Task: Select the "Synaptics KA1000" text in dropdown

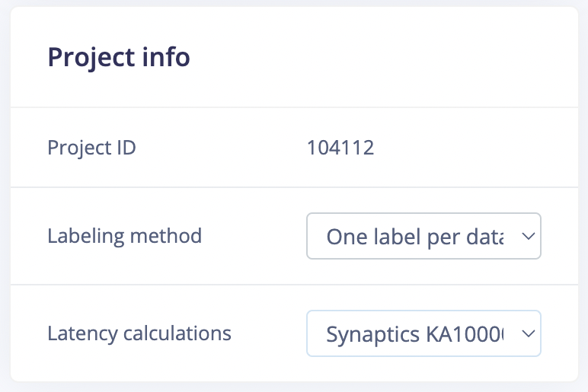Action: pos(414,333)
